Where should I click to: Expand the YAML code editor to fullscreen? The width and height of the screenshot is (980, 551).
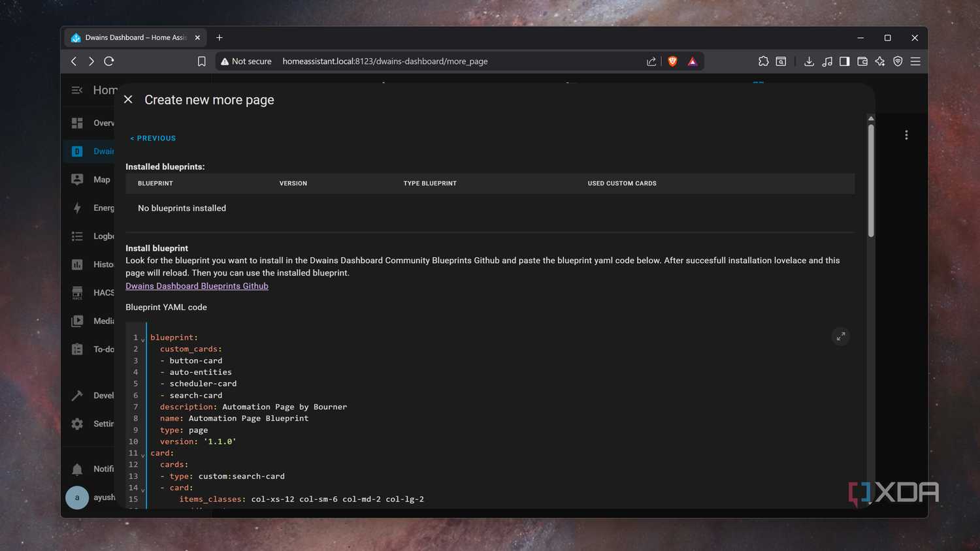click(841, 336)
